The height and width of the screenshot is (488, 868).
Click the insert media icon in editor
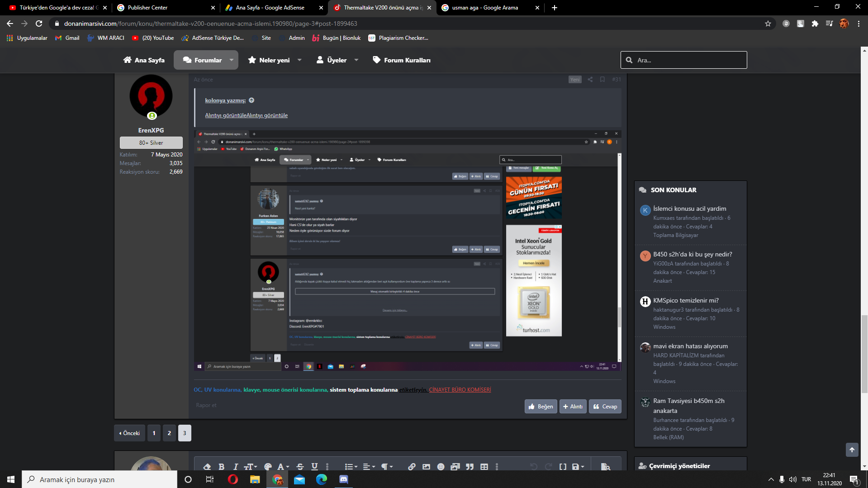pyautogui.click(x=455, y=466)
